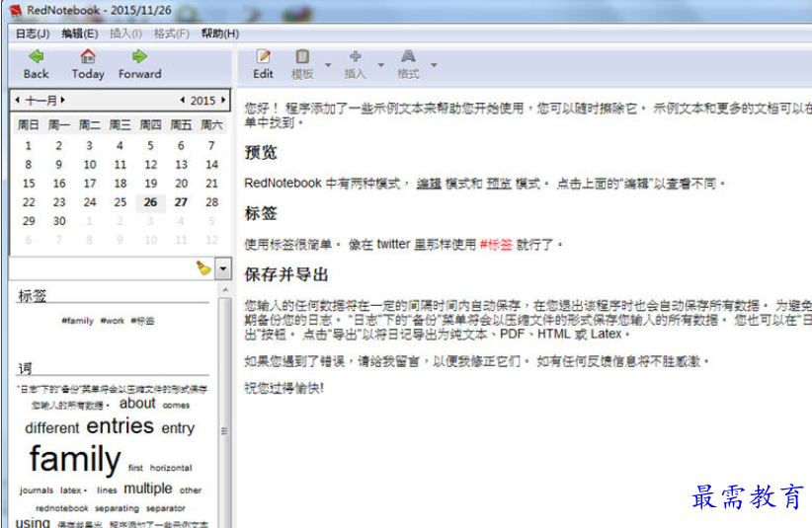The width and height of the screenshot is (812, 528).
Task: Click the 格式 format letter icon
Action: point(408,56)
